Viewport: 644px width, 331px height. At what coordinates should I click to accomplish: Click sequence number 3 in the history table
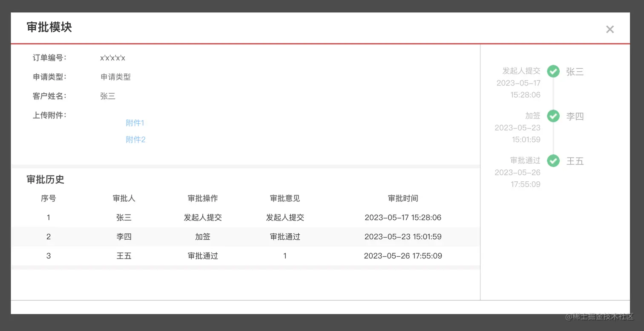click(49, 256)
